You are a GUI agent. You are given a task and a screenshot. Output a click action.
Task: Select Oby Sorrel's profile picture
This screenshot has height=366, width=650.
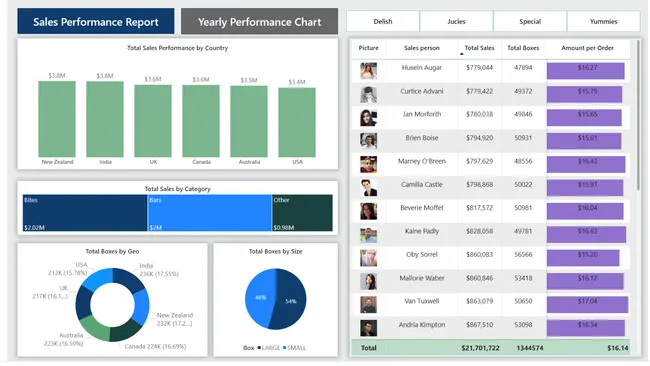pos(369,258)
